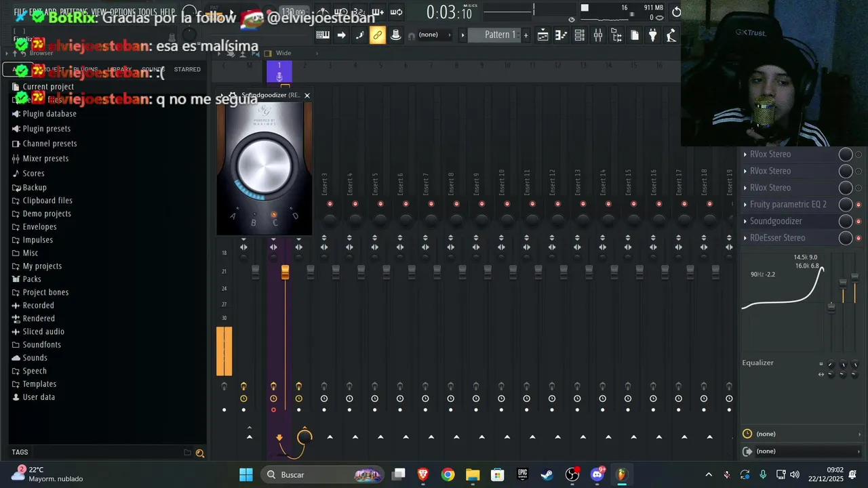The image size is (868, 488).
Task: Open the pattern menu arrow left of Pattern 1
Action: (463, 35)
